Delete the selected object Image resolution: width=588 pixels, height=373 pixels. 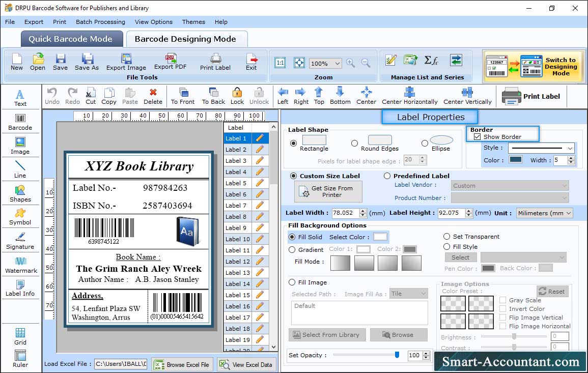[153, 96]
